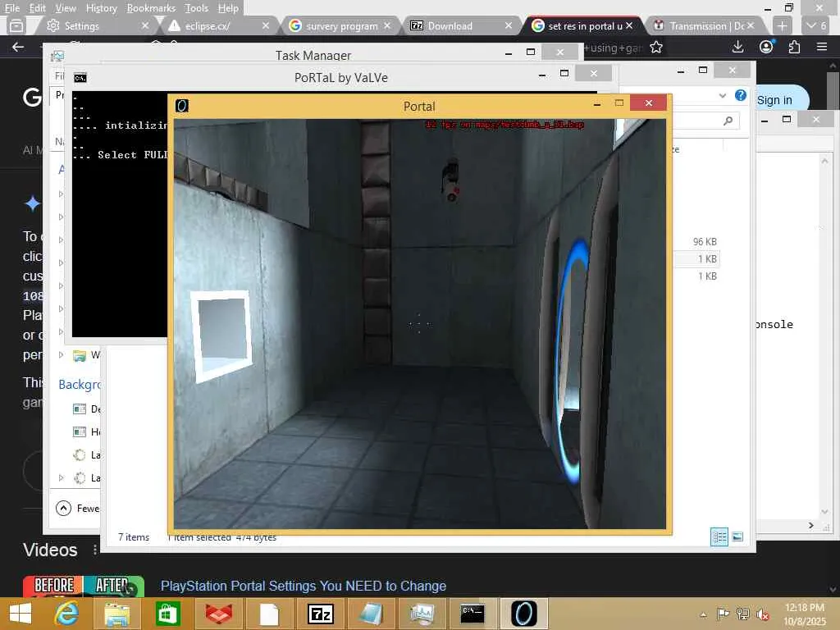Click the right horizontal scroll arrow in the far-right window
Screen dimensions: 840x630
(811, 526)
